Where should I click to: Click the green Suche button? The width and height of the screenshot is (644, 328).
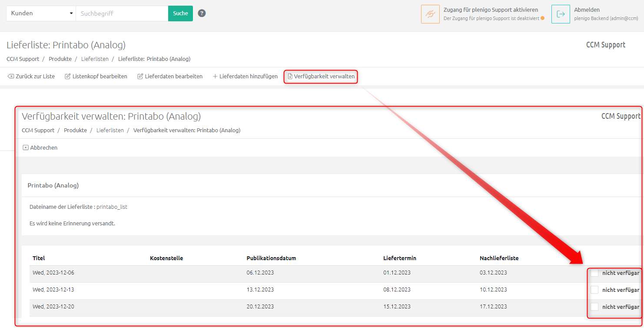point(180,13)
